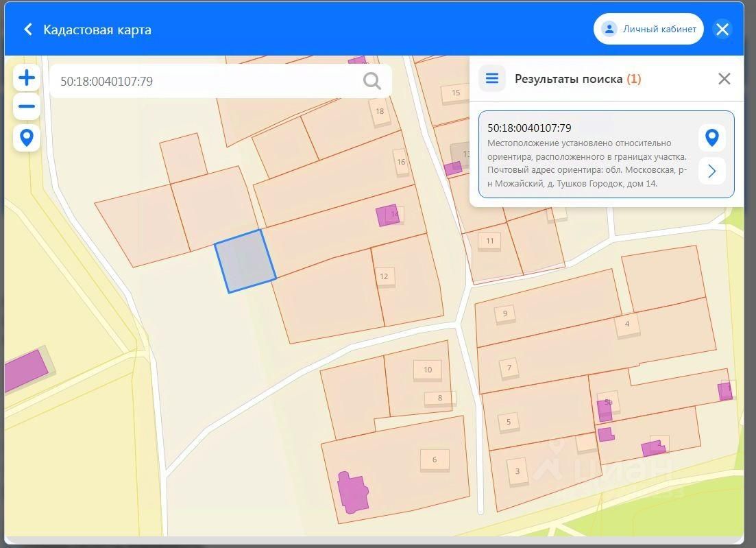Select the pink building on parcel 6
Viewport: 756px width, 548px height.
(353, 492)
